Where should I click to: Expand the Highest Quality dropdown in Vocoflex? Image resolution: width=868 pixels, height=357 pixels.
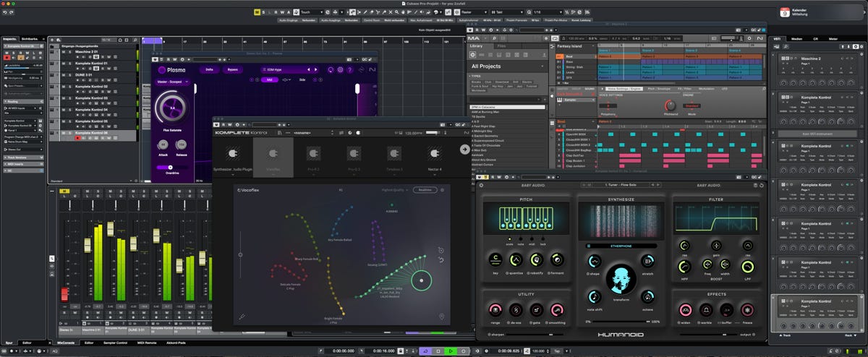396,190
